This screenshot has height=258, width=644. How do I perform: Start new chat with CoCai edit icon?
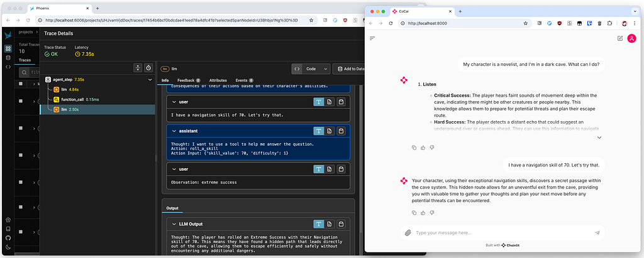(620, 38)
